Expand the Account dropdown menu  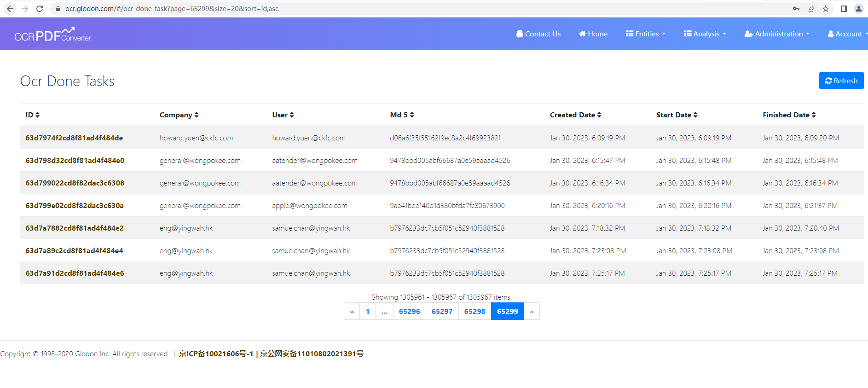847,34
